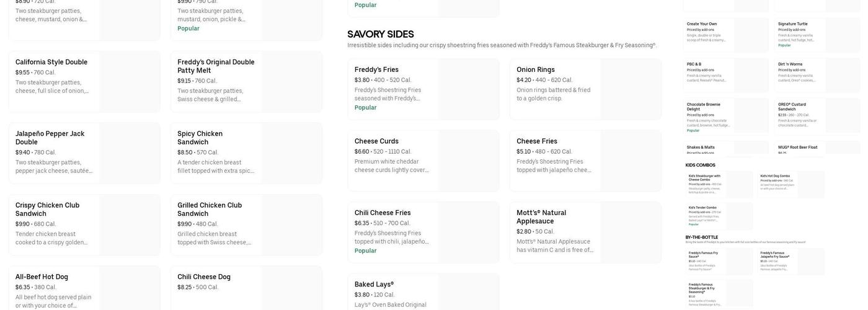868x310 pixels.
Task: Open the Onion Rings side item
Action: tap(536, 70)
